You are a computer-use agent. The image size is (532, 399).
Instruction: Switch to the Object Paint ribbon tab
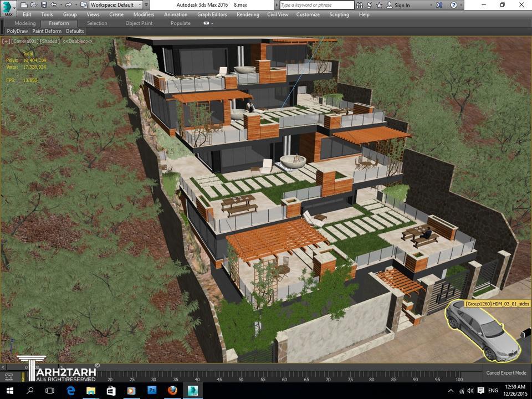[139, 23]
